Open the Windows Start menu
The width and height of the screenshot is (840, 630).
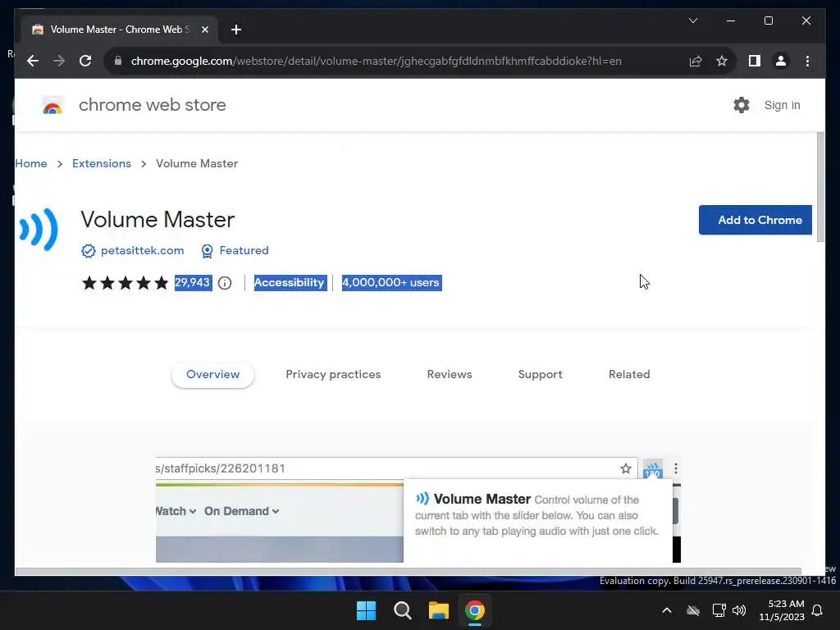(367, 610)
